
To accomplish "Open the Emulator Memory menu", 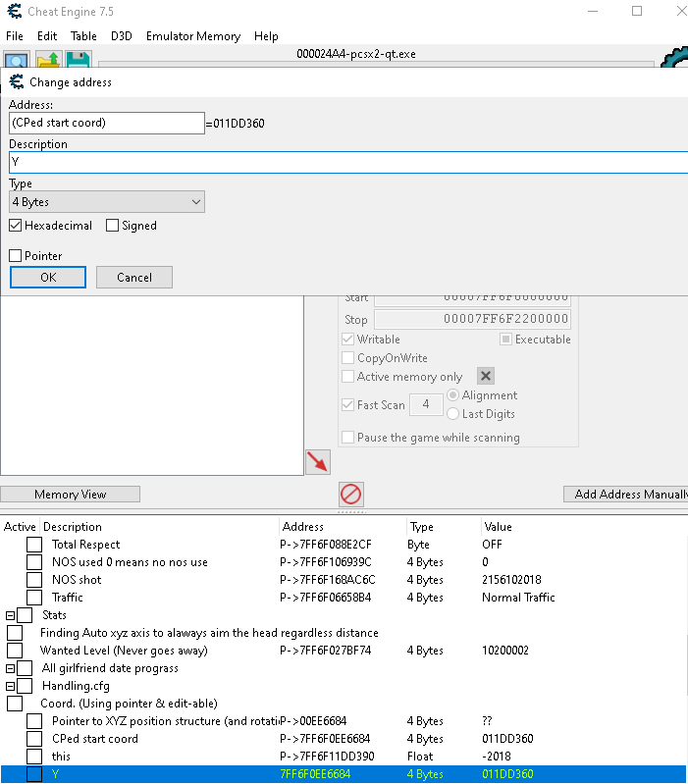I will point(192,36).
